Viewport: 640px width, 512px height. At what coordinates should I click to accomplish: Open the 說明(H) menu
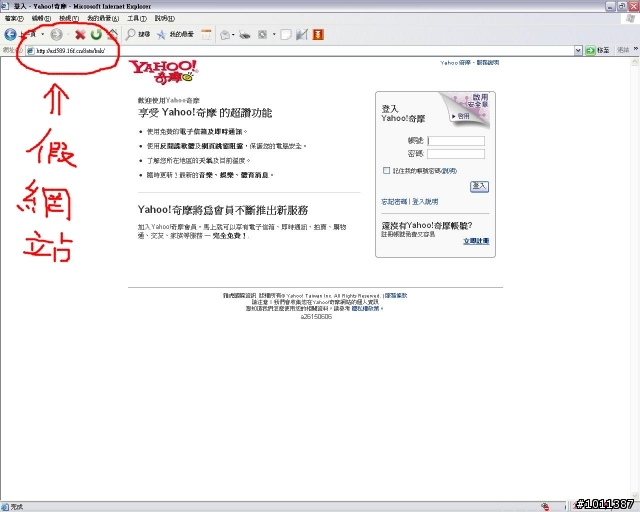(x=164, y=18)
